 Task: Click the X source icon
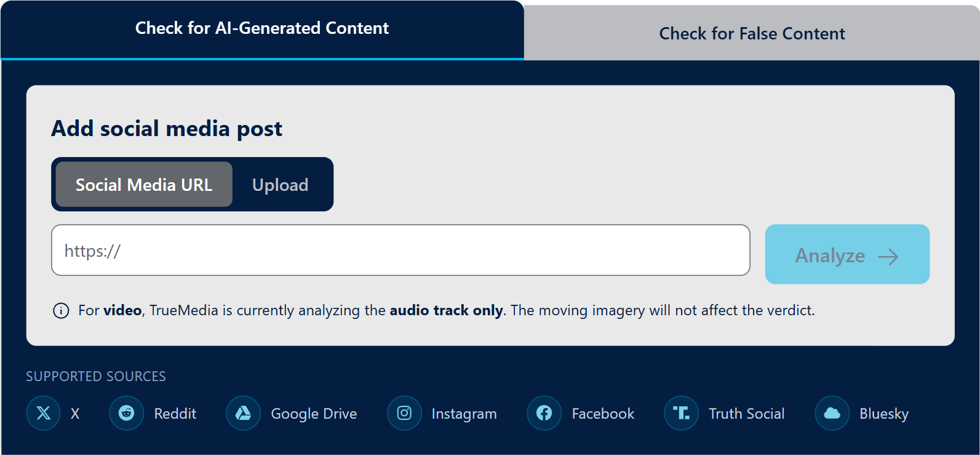coord(43,413)
